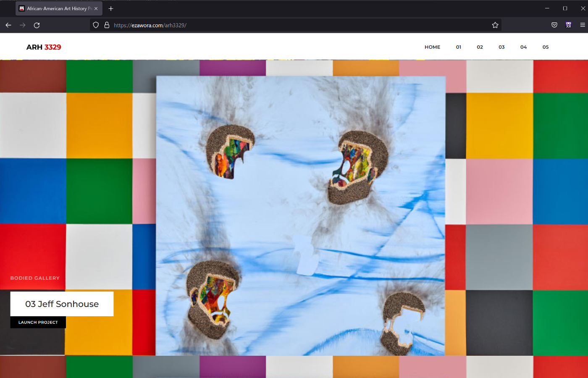The image size is (588, 378).
Task: Close the African-American Art History tab
Action: 96,8
